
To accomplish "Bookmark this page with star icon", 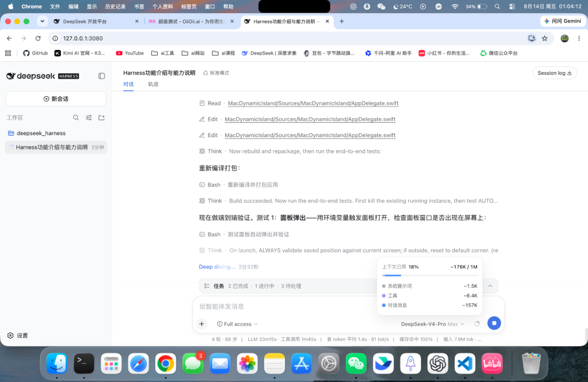I will pos(545,38).
